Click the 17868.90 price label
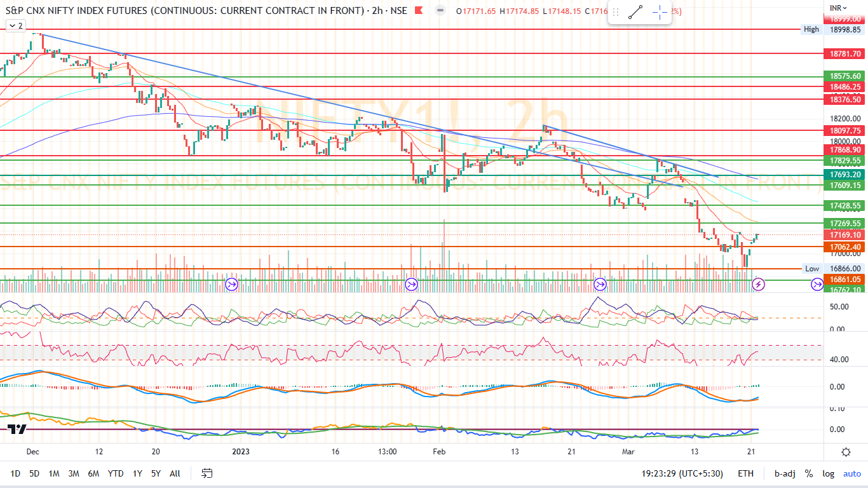The width and height of the screenshot is (868, 488). 844,149
